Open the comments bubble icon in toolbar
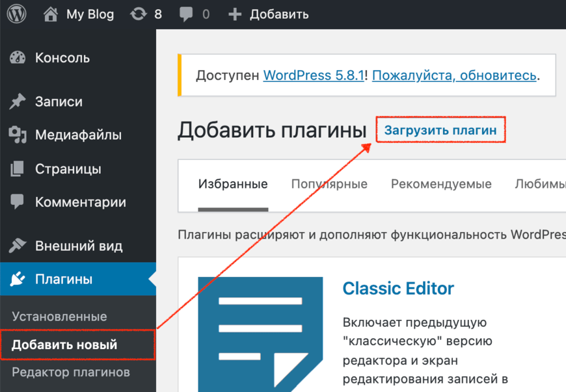 186,14
